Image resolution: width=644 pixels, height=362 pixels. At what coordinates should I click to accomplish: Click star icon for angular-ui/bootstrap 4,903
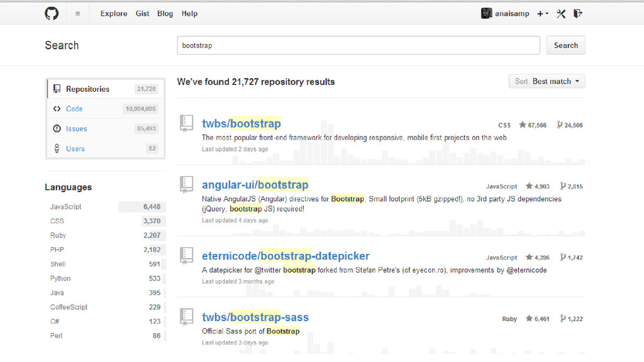[529, 186]
